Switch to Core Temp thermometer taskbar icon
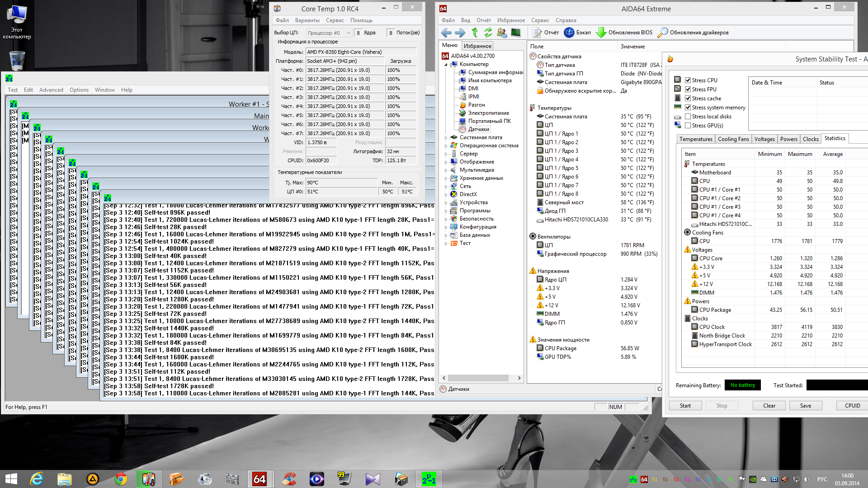Screen dimensions: 868x488 point(148,479)
